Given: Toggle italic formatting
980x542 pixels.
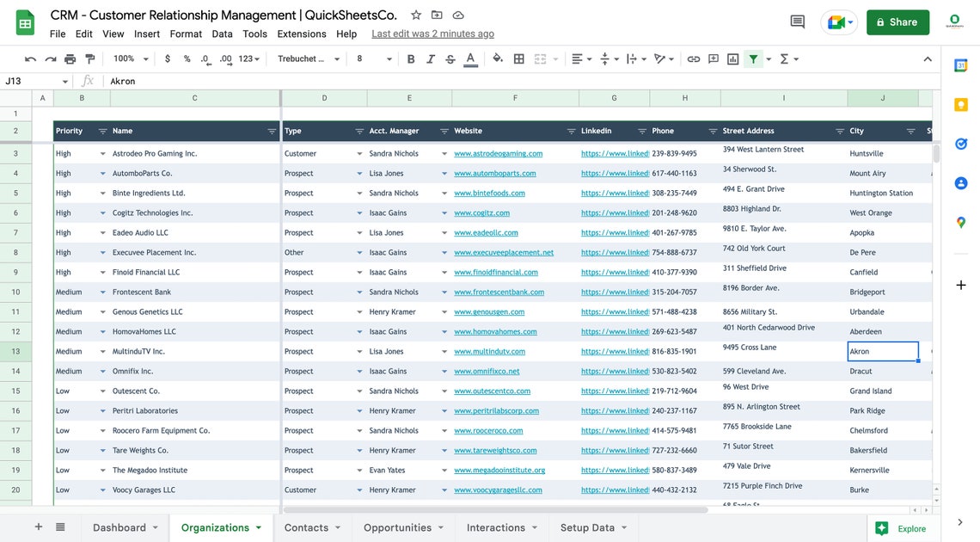Looking at the screenshot, I should click(431, 59).
